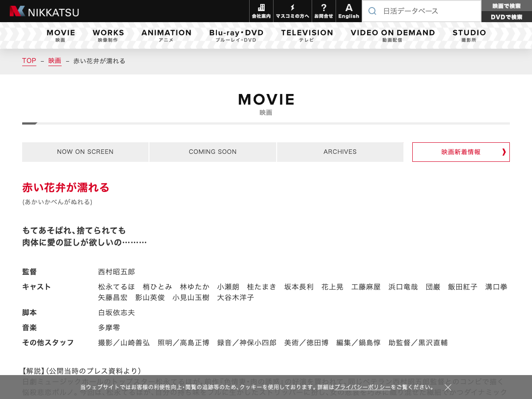This screenshot has width=532, height=399.
Task: Choose 映画で検索 search button
Action: (507, 6)
